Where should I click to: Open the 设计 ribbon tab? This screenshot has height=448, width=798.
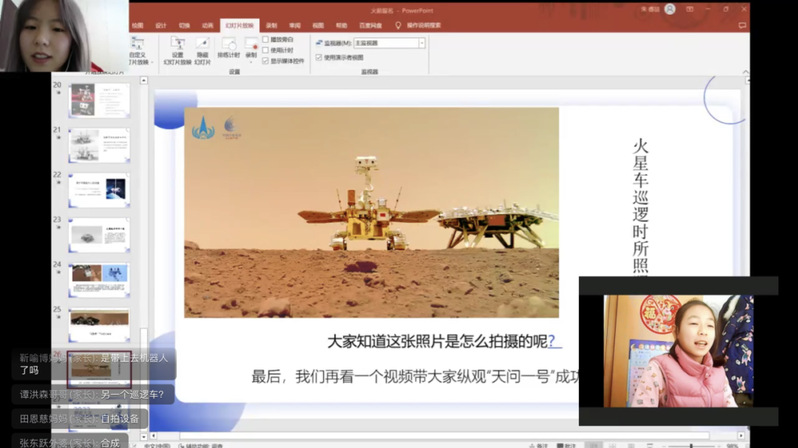click(x=161, y=26)
